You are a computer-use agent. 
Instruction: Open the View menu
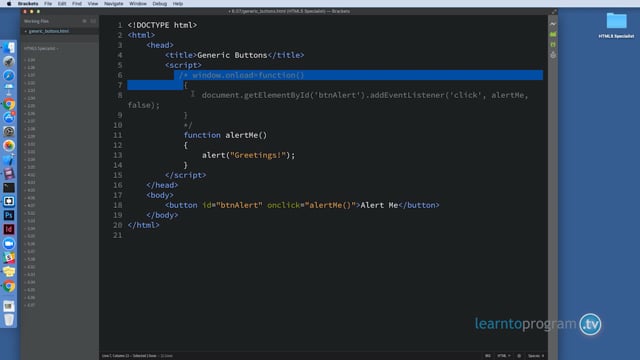tap(93, 4)
